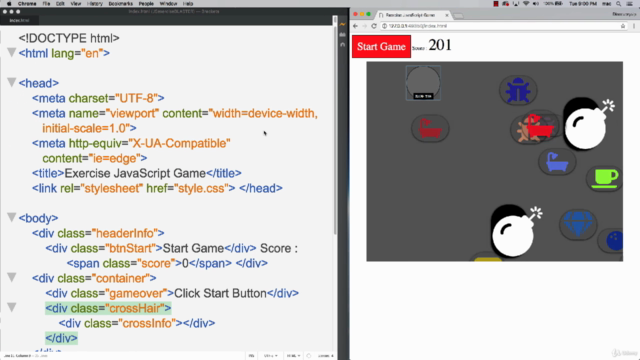Viewport: 640px width, 360px height.
Task: Click the bright red bathtub overlapping the orange bug
Action: point(540,126)
